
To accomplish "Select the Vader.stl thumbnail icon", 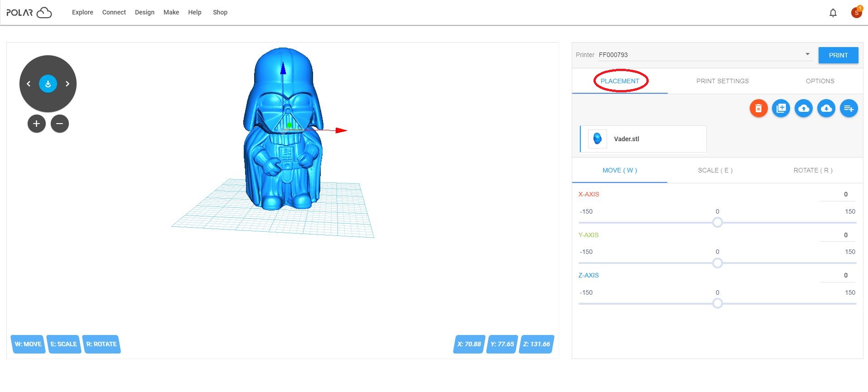I will [x=598, y=139].
